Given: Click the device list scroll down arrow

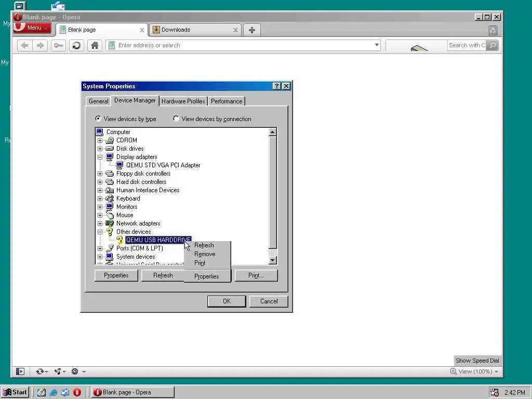Looking at the screenshot, I should (272, 260).
